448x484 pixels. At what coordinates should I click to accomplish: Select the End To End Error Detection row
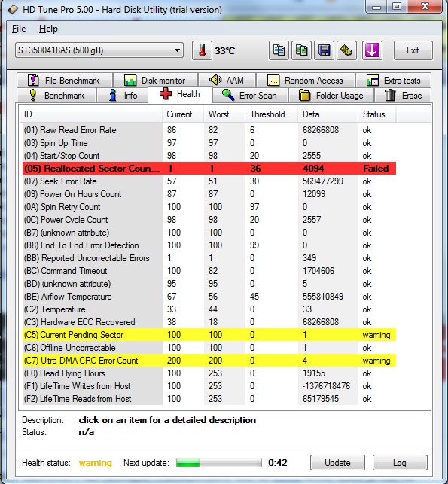209,245
